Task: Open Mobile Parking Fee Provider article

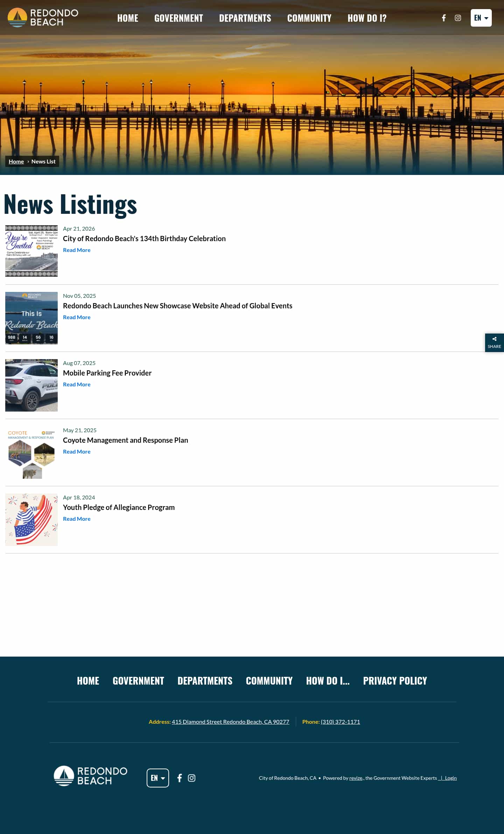Action: [107, 373]
